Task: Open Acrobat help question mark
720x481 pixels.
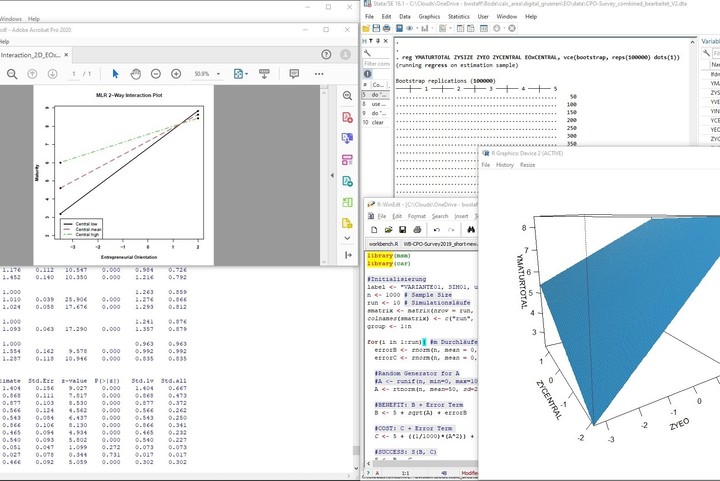Action: click(x=326, y=55)
